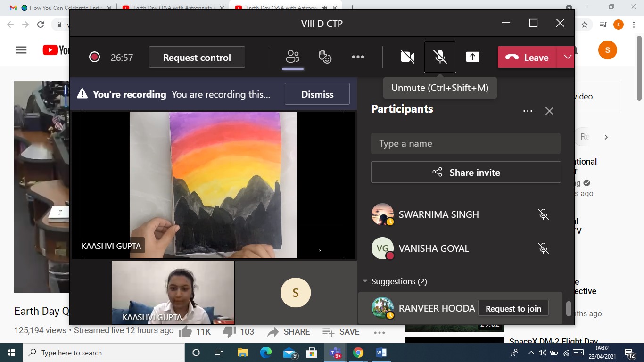Toggle the Teams participants panel icon

point(293,57)
